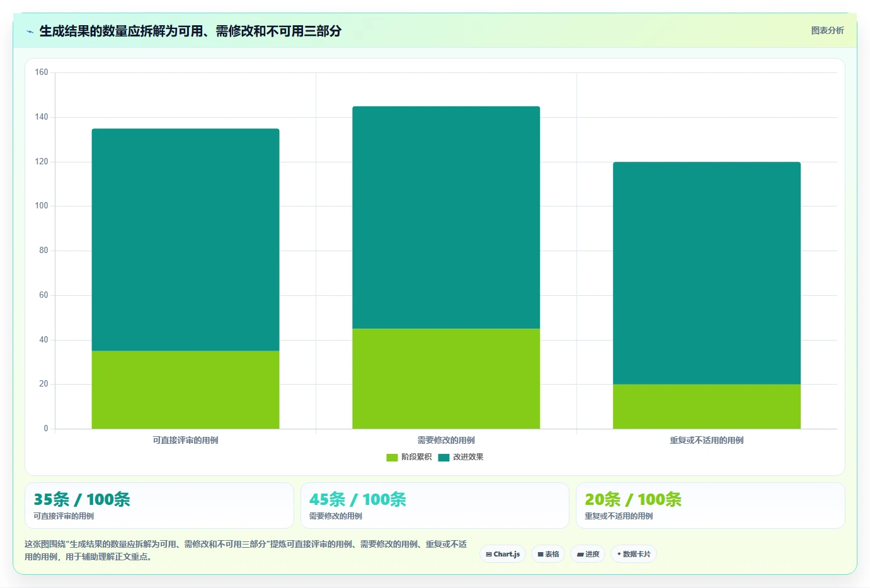Click the Chart.js tag chip
The width and height of the screenshot is (870, 588).
click(x=503, y=554)
